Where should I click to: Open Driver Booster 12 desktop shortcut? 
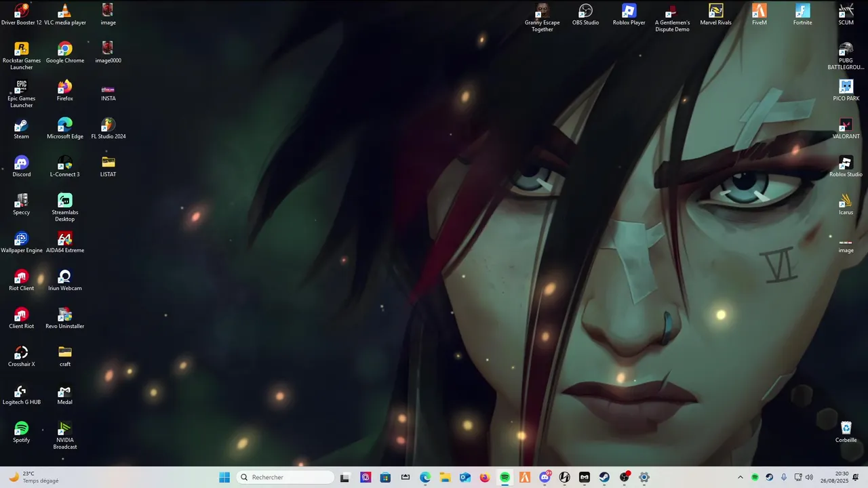click(x=22, y=14)
